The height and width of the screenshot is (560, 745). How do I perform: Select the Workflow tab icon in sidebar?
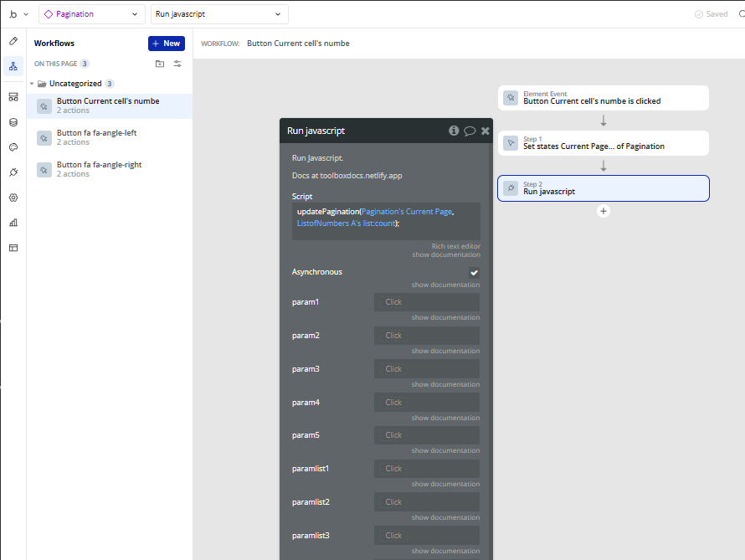point(13,66)
